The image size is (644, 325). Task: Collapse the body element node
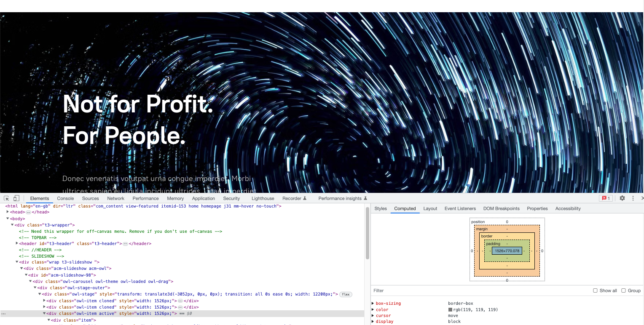pyautogui.click(x=8, y=219)
